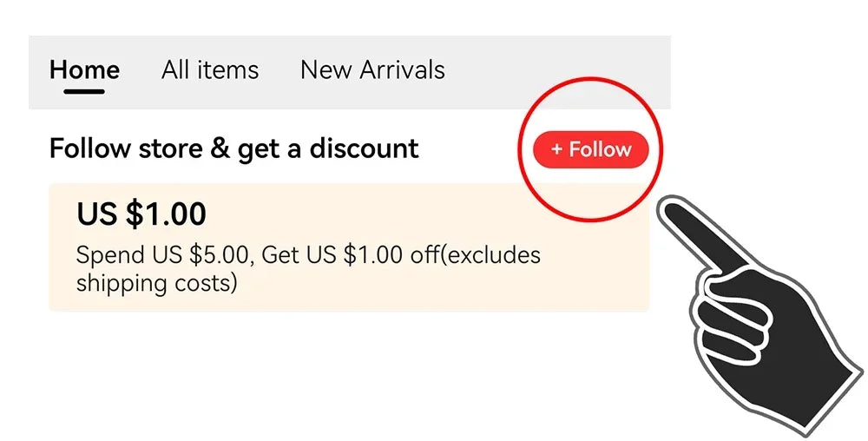Click the "Follow store & get a discount" heading
Viewport: 868px width, 441px height.
coord(233,148)
